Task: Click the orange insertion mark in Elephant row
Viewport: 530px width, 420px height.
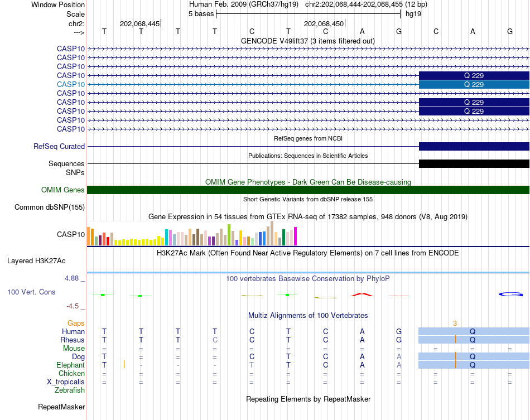Action: [x=124, y=364]
